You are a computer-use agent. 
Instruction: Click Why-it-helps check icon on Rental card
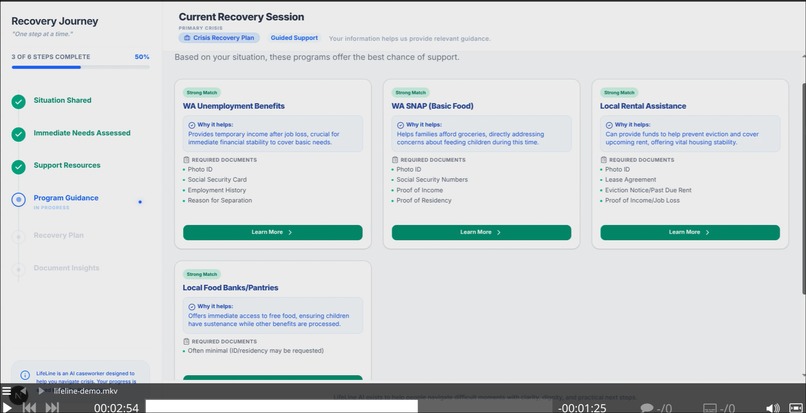click(609, 125)
